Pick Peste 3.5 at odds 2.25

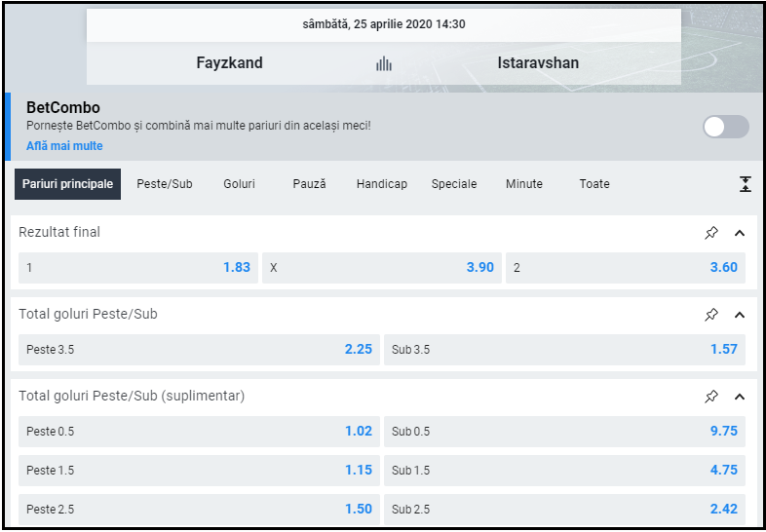click(199, 350)
